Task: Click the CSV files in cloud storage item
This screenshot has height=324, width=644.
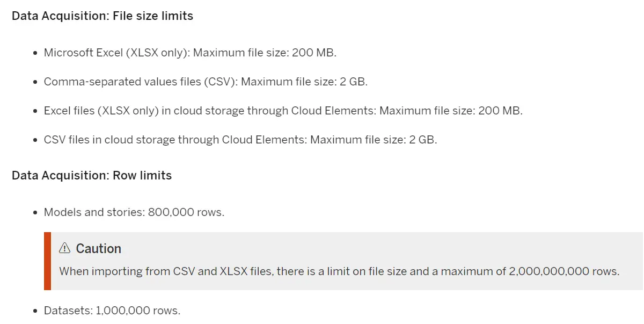Action: tap(240, 140)
